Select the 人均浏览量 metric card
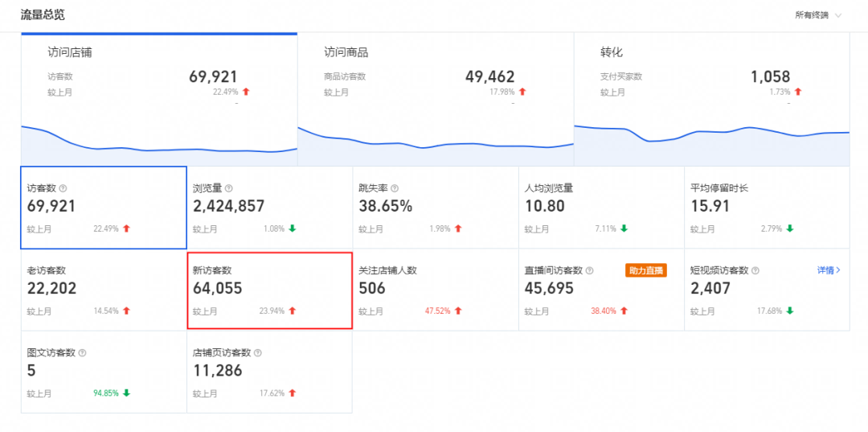868x432 pixels. pos(601,208)
